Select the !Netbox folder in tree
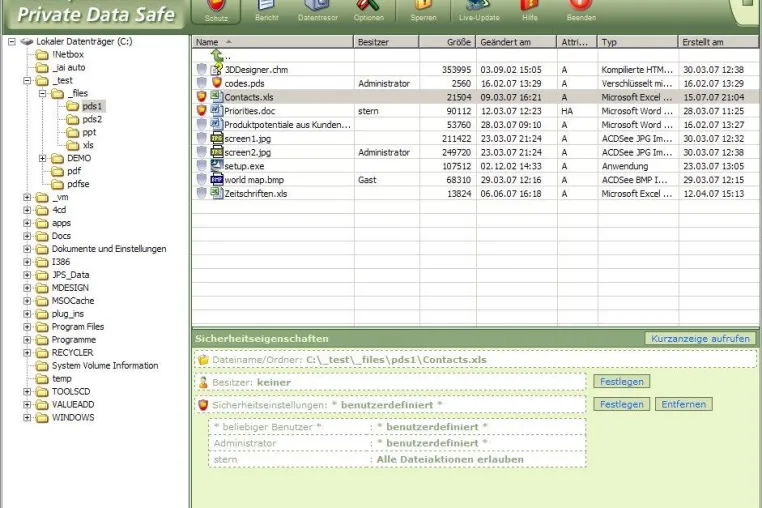This screenshot has width=762, height=508. tap(68, 54)
